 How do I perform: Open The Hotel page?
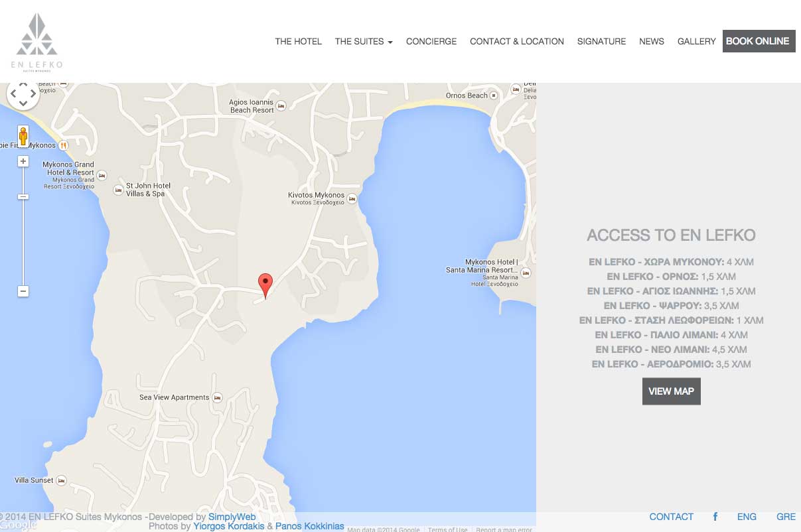[298, 41]
